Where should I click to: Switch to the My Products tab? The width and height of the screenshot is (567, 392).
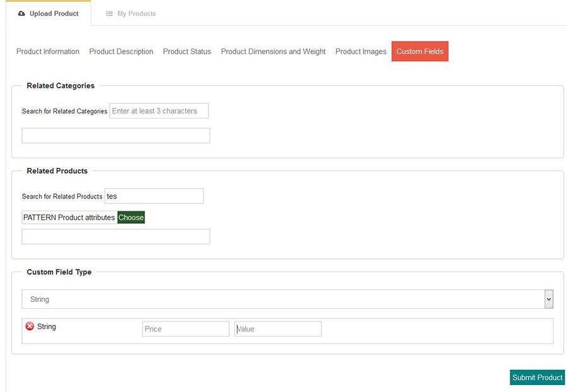[131, 13]
